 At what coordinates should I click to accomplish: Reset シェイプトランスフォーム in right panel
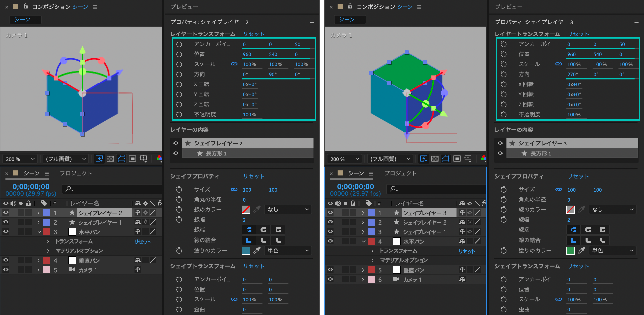coord(578,266)
